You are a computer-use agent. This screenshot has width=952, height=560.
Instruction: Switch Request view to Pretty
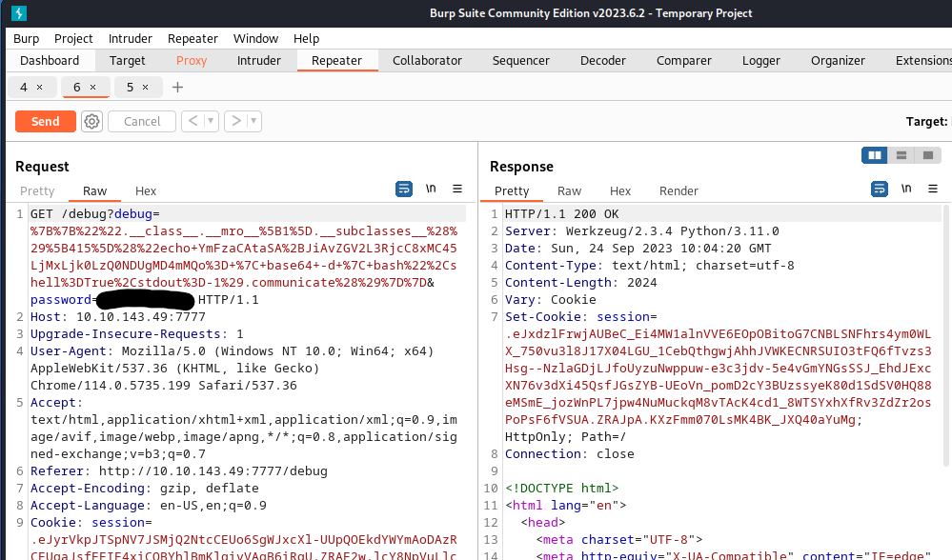point(37,191)
